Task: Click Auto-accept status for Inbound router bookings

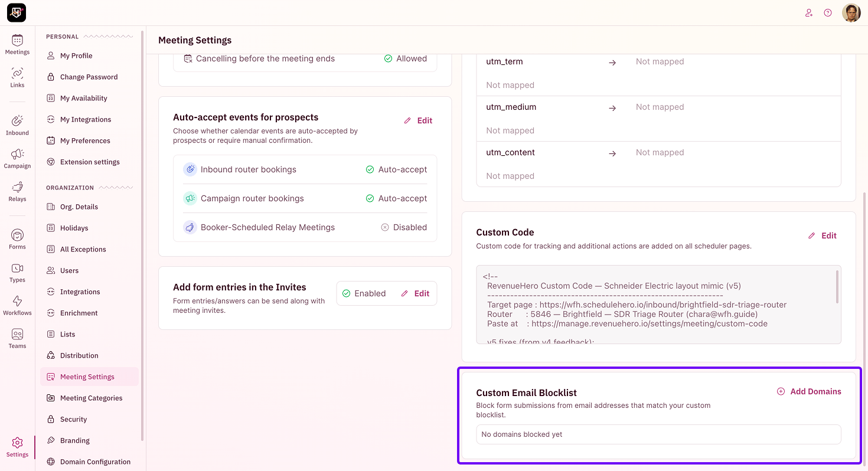Action: [396, 169]
